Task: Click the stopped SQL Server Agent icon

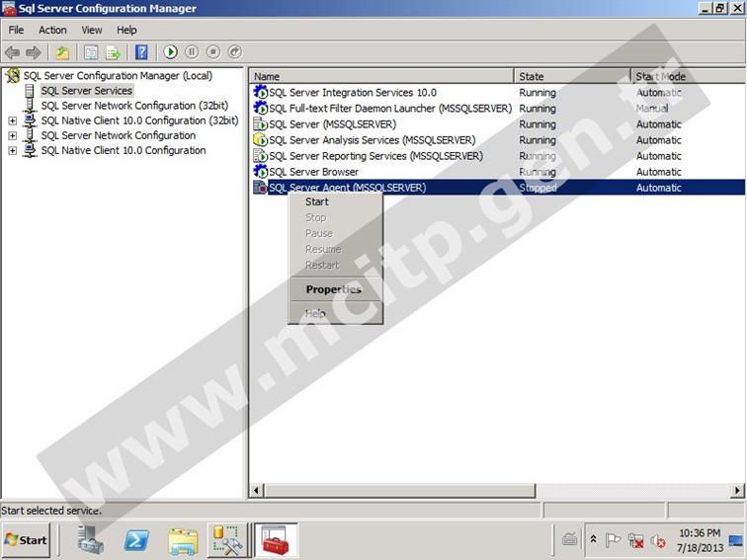Action: tap(260, 187)
